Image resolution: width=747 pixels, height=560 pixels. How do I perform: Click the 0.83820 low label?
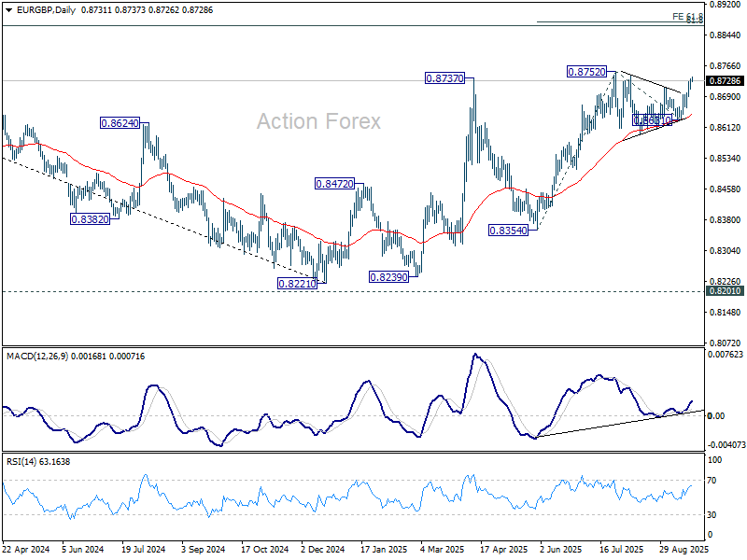[90, 219]
